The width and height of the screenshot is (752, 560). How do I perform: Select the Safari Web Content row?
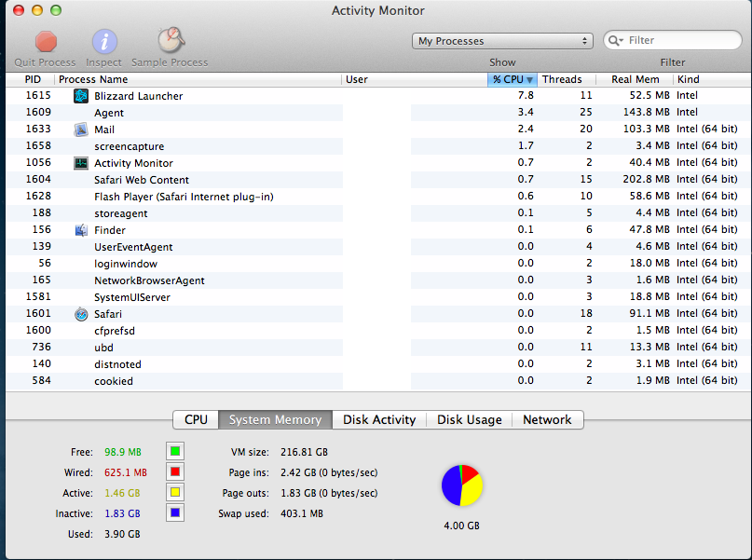[x=378, y=180]
